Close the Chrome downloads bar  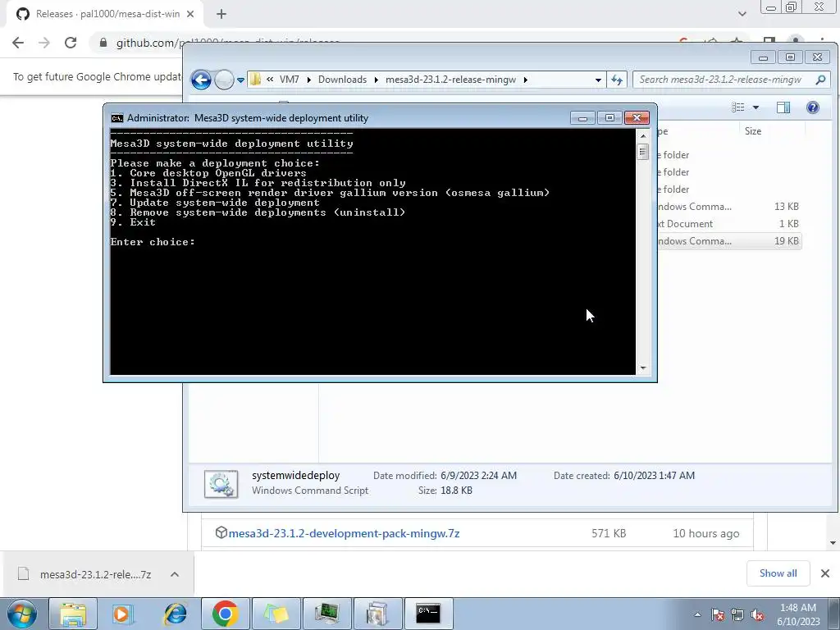[x=825, y=573]
